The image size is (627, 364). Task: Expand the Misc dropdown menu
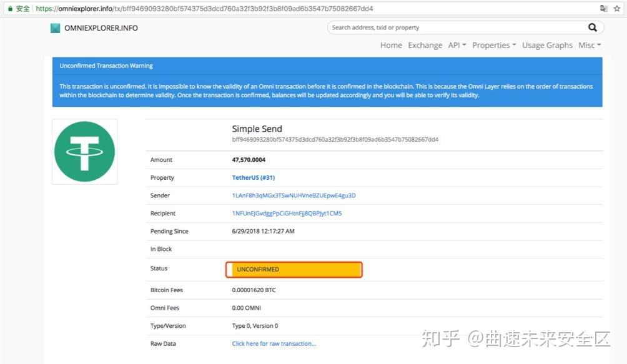(590, 45)
